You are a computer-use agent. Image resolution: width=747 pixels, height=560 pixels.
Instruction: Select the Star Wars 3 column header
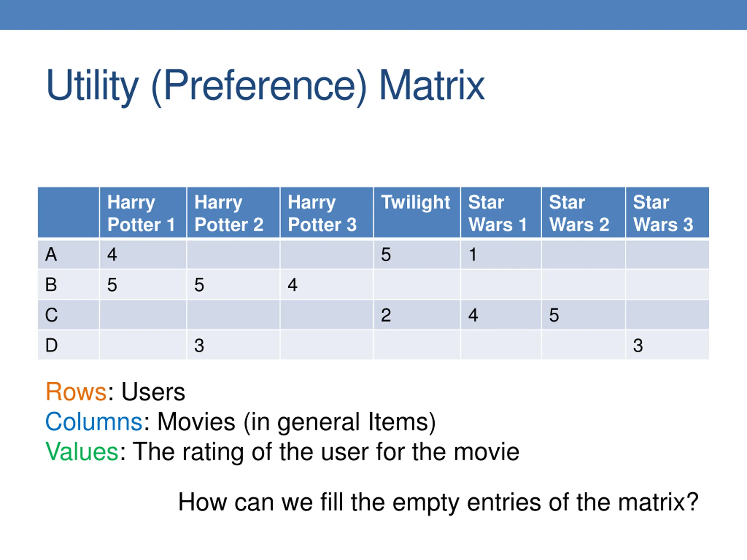point(668,213)
